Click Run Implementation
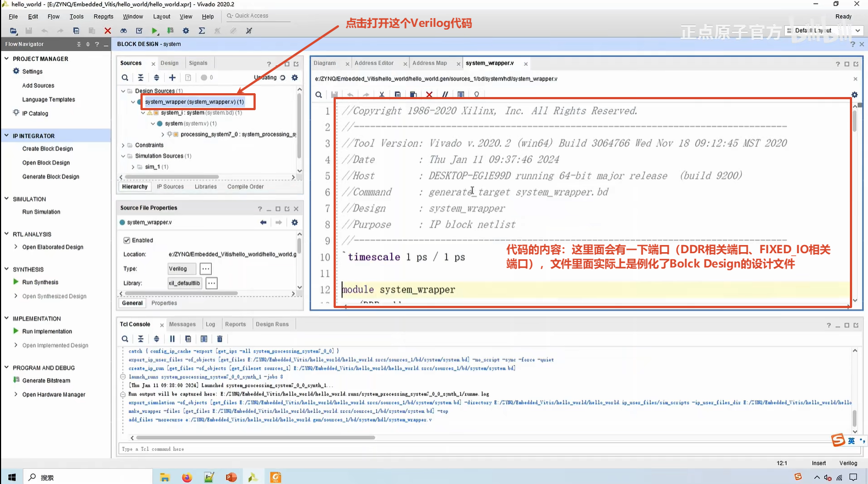 (x=47, y=332)
